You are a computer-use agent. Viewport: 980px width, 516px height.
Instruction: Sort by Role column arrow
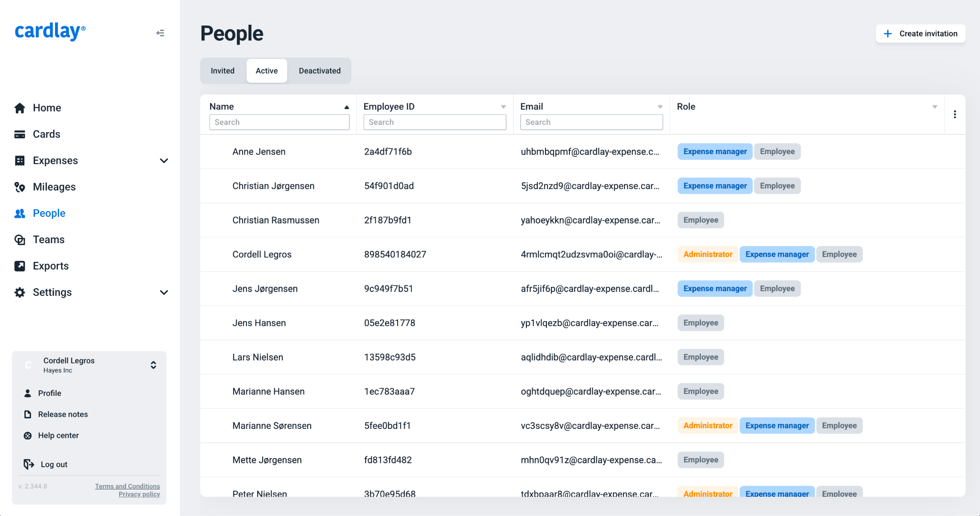pyautogui.click(x=935, y=107)
